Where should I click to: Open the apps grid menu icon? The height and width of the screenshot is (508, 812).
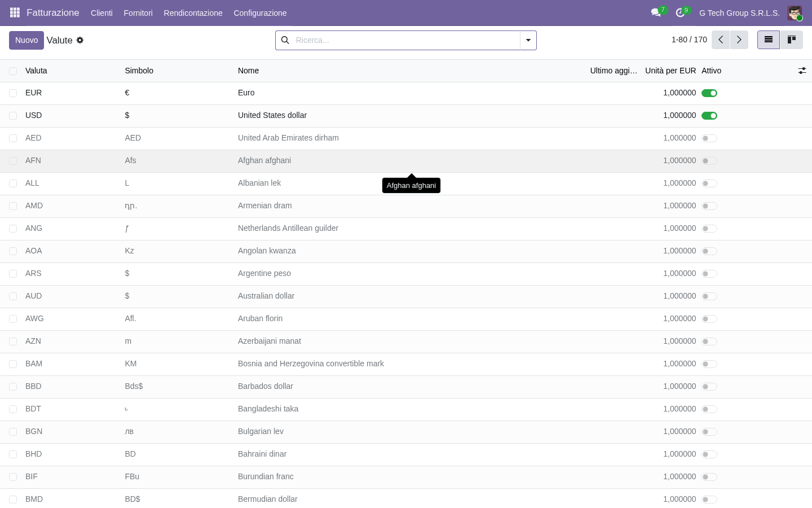pos(15,12)
